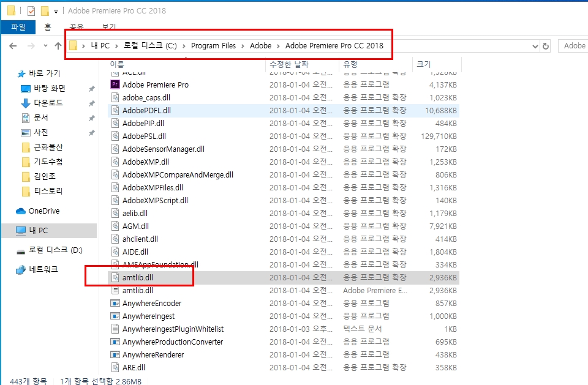This screenshot has height=385, width=588.
Task: Open the 근화물산 folder
Action: pos(48,147)
